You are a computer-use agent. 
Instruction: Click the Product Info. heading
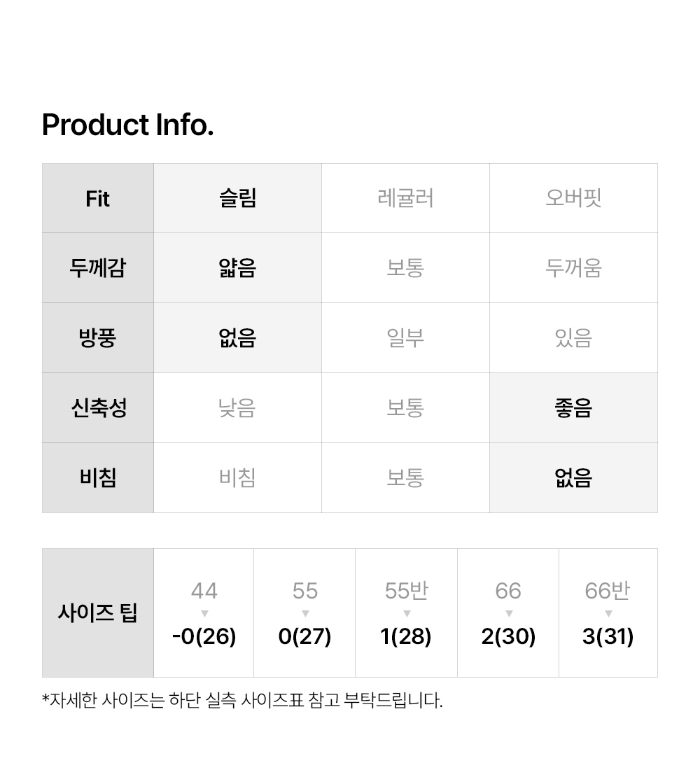coord(128,125)
